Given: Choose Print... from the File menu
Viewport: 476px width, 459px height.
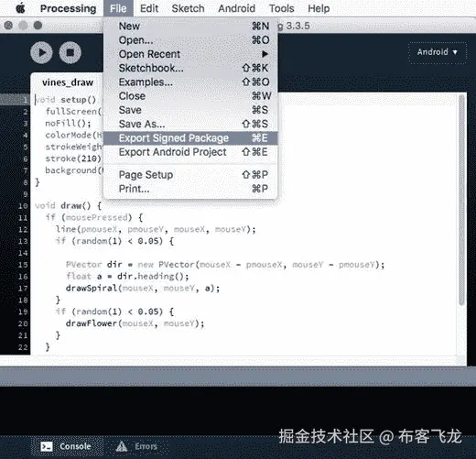Looking at the screenshot, I should pos(190,189).
